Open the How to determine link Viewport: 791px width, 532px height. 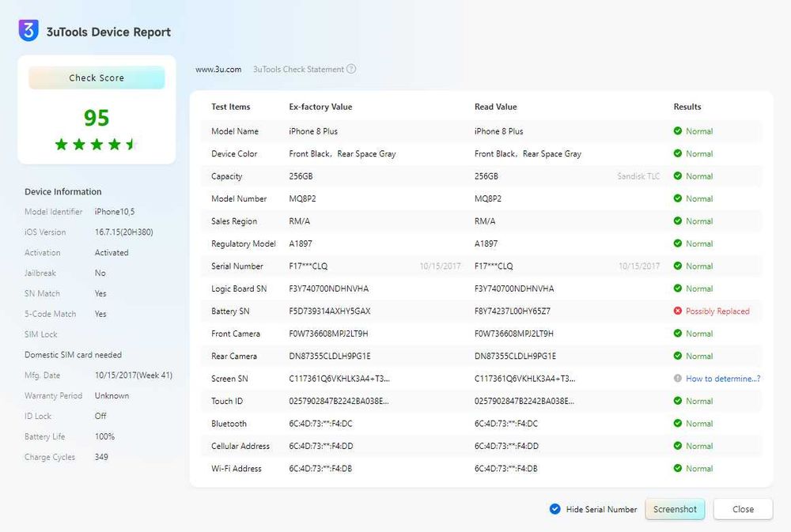723,379
